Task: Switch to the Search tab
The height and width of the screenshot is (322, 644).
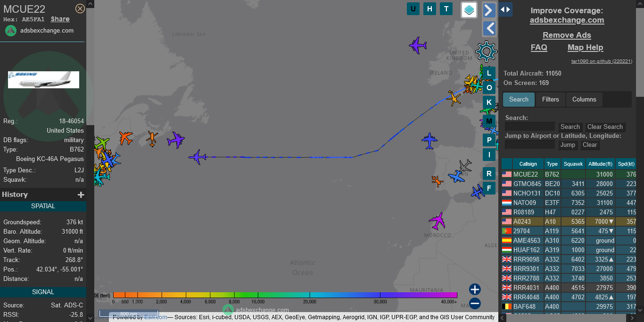Action: point(519,100)
